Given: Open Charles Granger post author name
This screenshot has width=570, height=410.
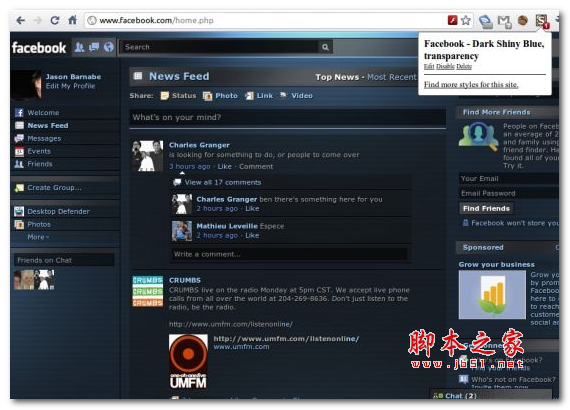Looking at the screenshot, I should click(199, 145).
